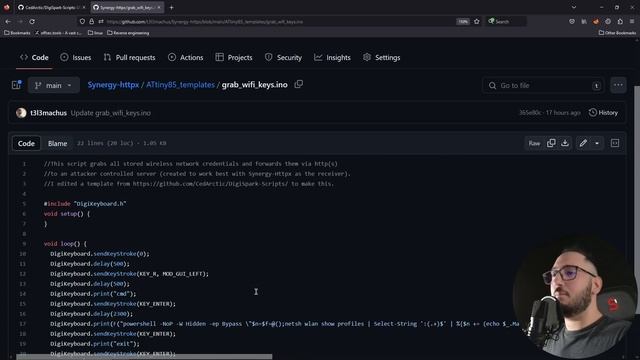
Task: Open the Code repository tab
Action: pyautogui.click(x=34, y=58)
